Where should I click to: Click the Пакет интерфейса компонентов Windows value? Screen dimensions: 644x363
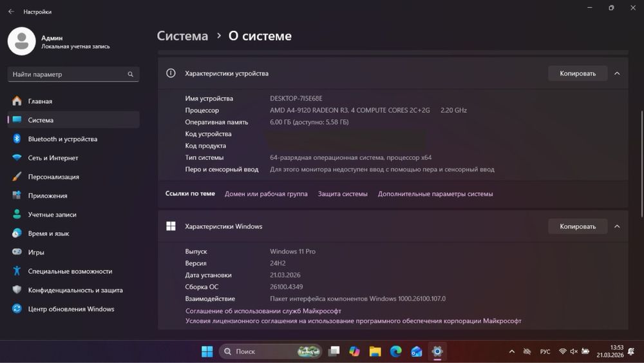coord(357,299)
